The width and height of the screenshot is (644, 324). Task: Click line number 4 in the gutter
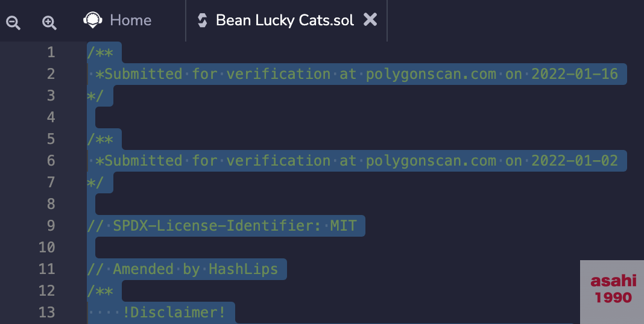tap(51, 117)
